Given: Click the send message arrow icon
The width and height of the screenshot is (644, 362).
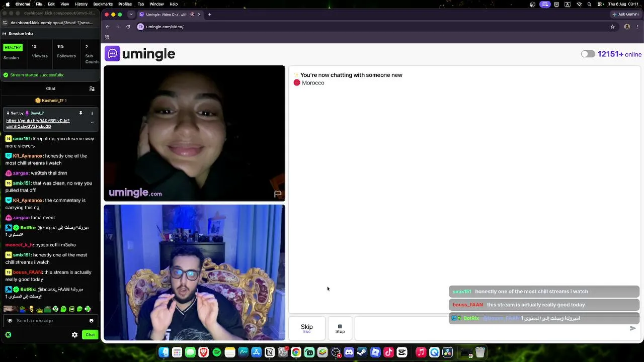Looking at the screenshot, I should pyautogui.click(x=632, y=328).
